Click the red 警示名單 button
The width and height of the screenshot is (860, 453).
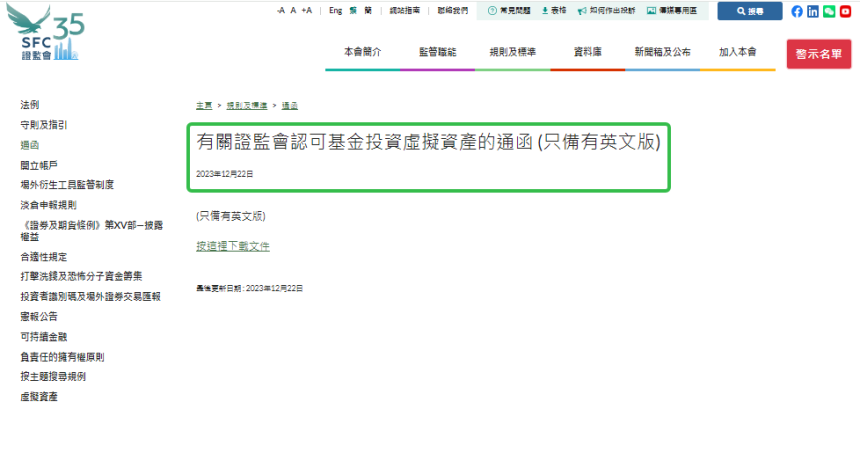(818, 54)
